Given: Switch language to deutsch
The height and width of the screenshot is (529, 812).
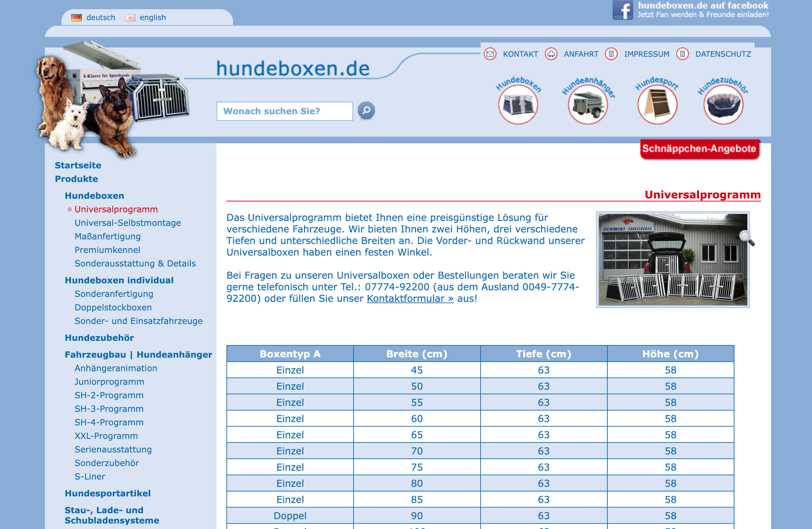Looking at the screenshot, I should (x=101, y=17).
